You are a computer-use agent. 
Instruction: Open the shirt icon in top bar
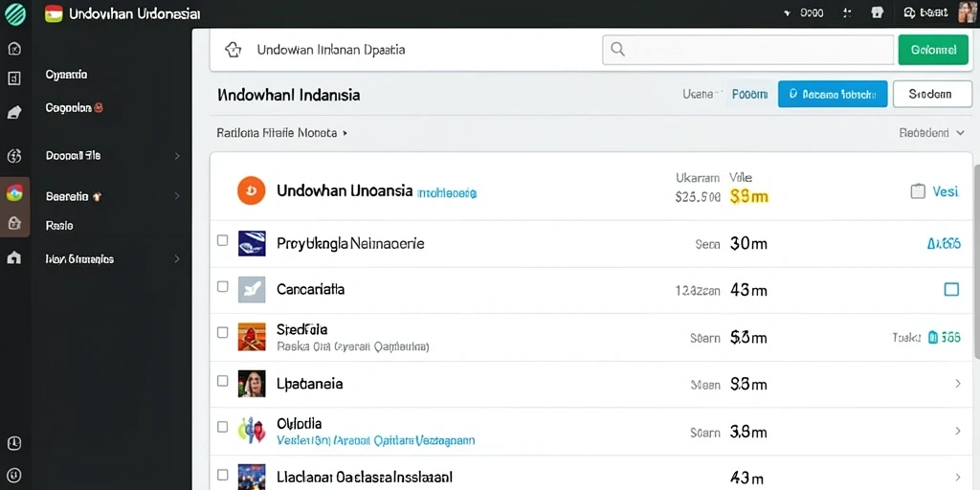(877, 12)
